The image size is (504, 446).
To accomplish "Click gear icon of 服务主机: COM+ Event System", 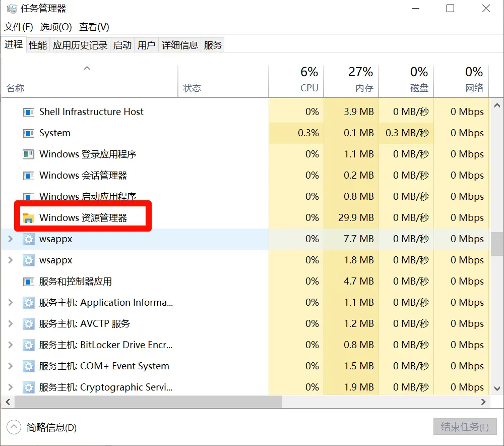I will (29, 366).
